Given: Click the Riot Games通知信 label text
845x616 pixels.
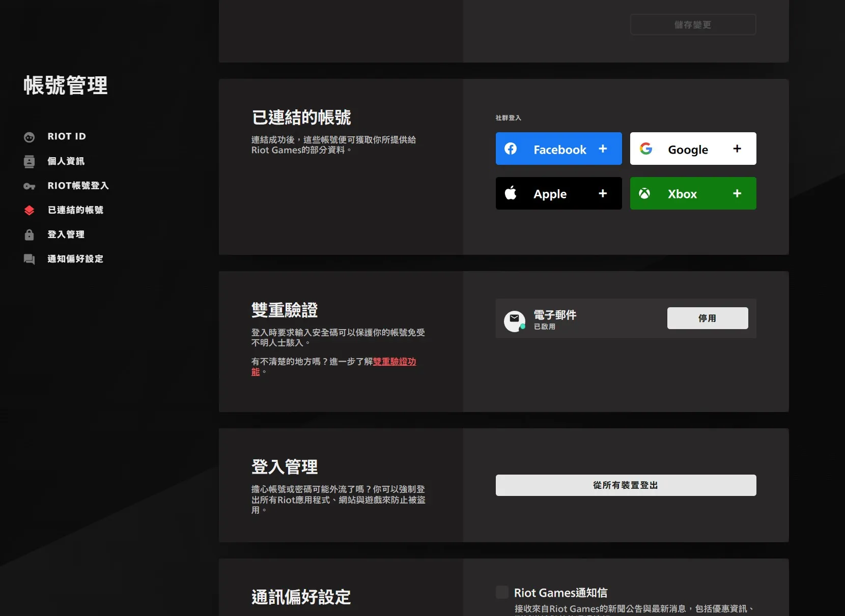Looking at the screenshot, I should pos(561,593).
